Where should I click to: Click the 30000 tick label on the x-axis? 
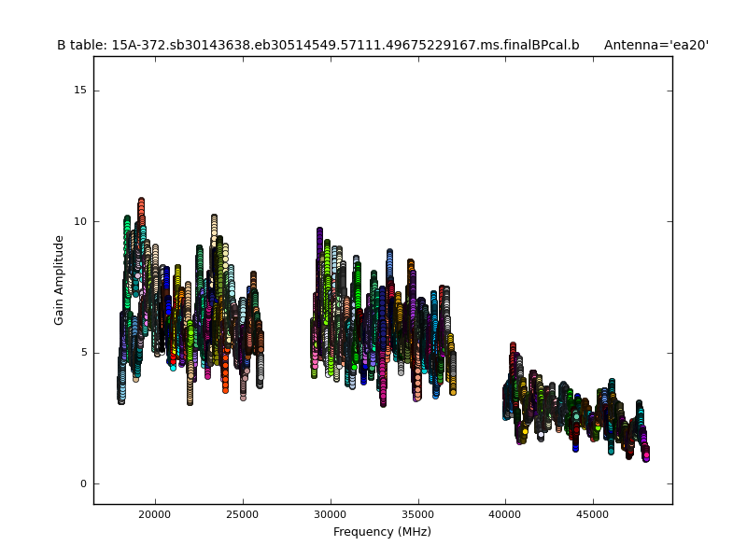331,513
